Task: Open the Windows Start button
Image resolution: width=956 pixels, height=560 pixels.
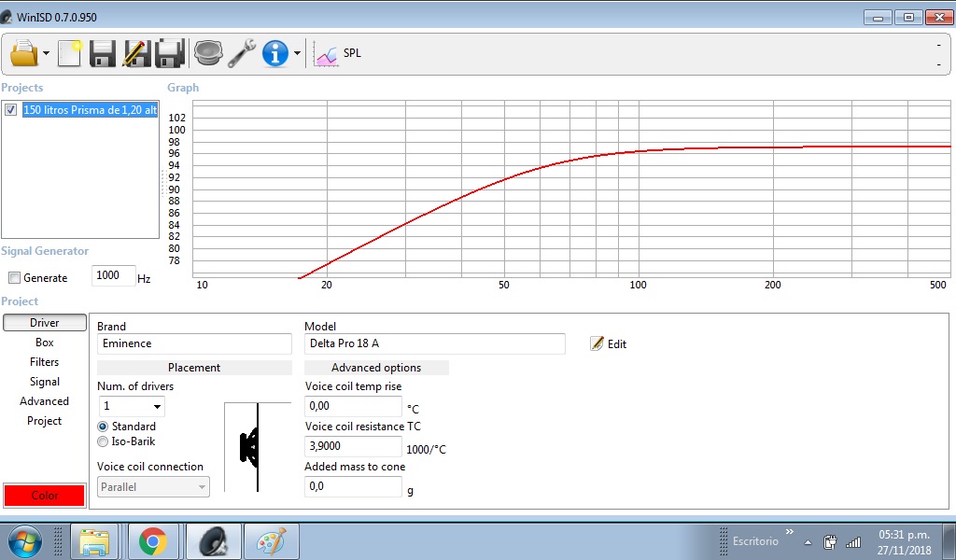Action: [x=25, y=541]
